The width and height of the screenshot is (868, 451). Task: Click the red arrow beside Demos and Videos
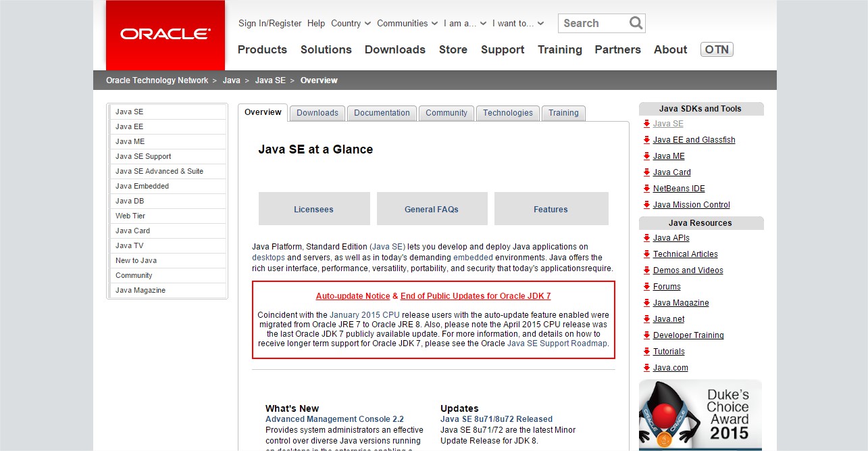coord(646,270)
